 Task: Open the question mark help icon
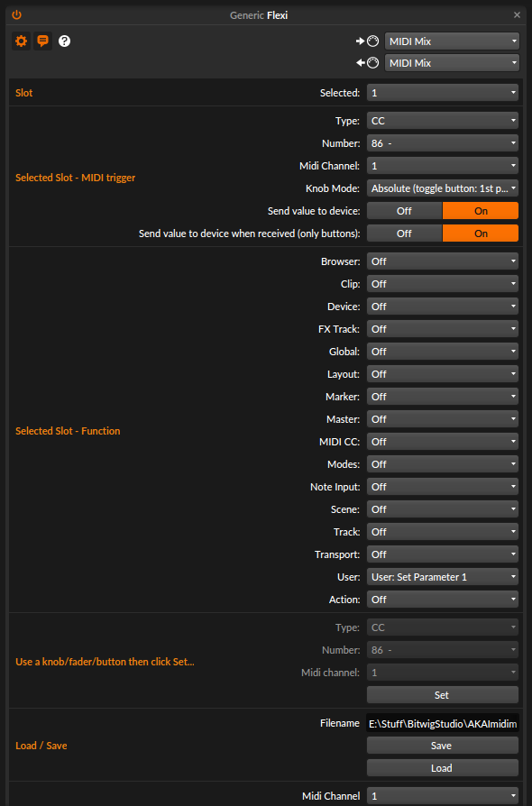[64, 41]
